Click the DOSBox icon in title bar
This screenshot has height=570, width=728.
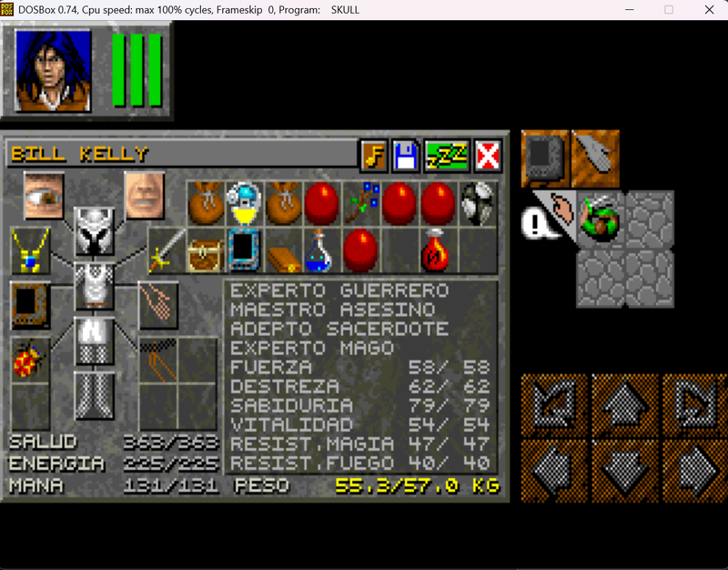point(7,9)
